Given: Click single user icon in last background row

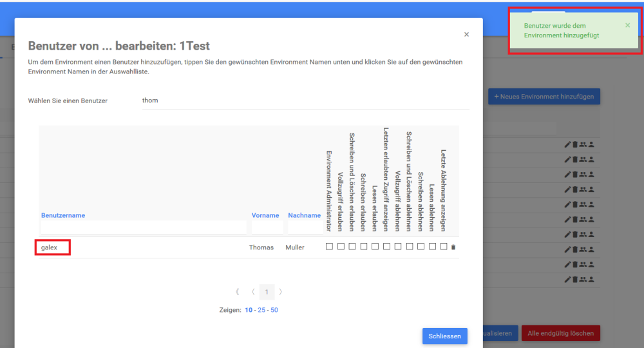Looking at the screenshot, I should [591, 280].
